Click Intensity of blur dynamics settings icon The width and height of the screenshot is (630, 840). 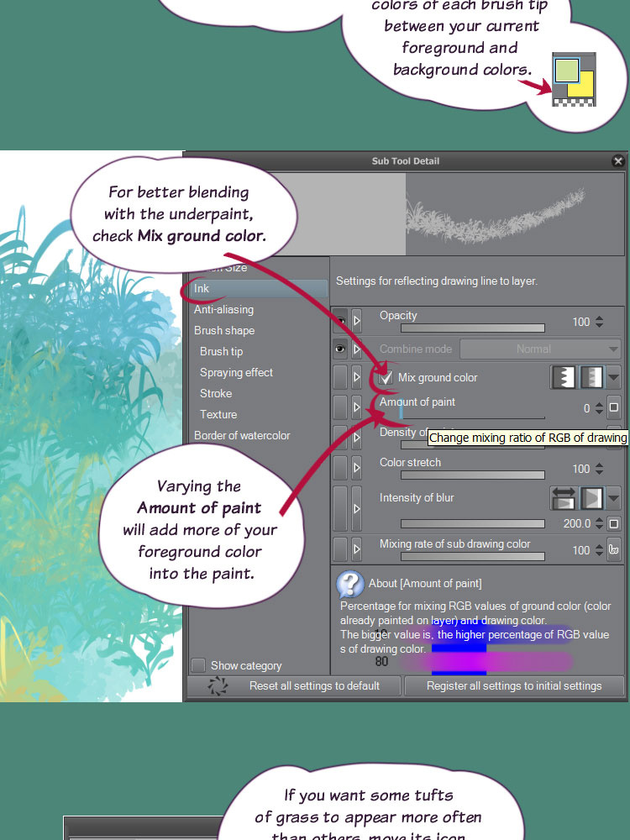614,523
